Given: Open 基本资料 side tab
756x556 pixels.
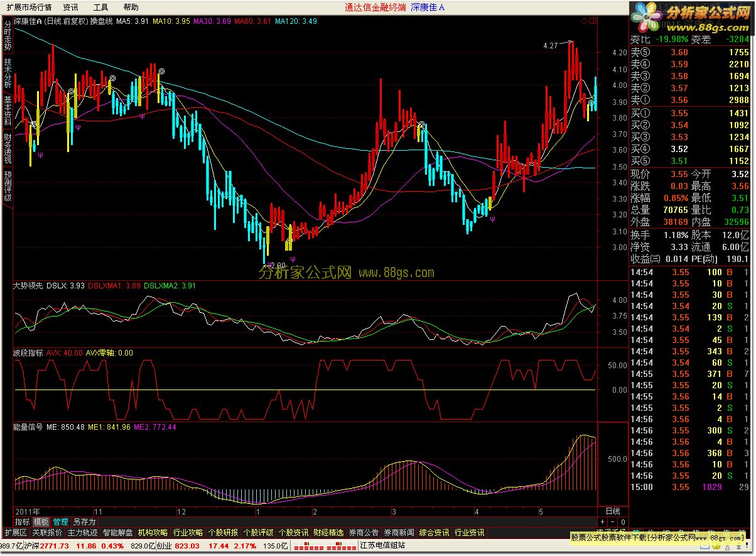Looking at the screenshot, I should click(x=7, y=111).
